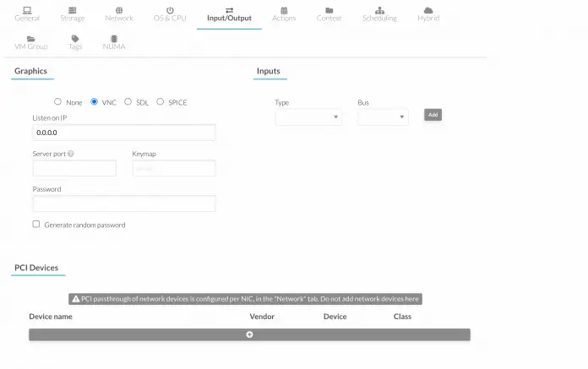
Task: Click the Storage tab icon
Action: click(72, 10)
